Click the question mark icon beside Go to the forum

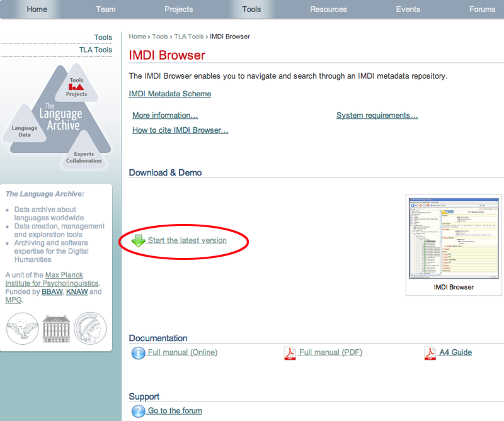coord(138,412)
